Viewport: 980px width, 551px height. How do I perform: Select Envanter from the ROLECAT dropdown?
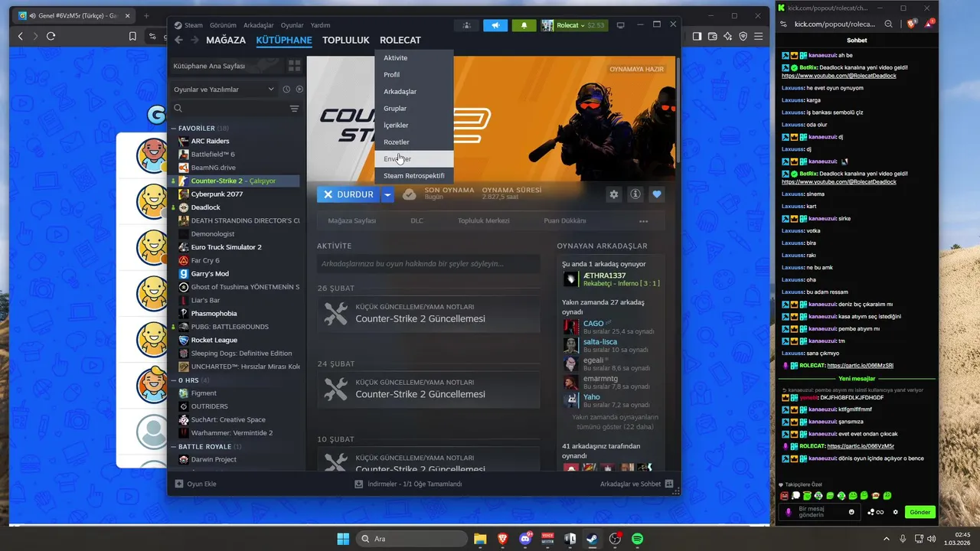click(414, 159)
